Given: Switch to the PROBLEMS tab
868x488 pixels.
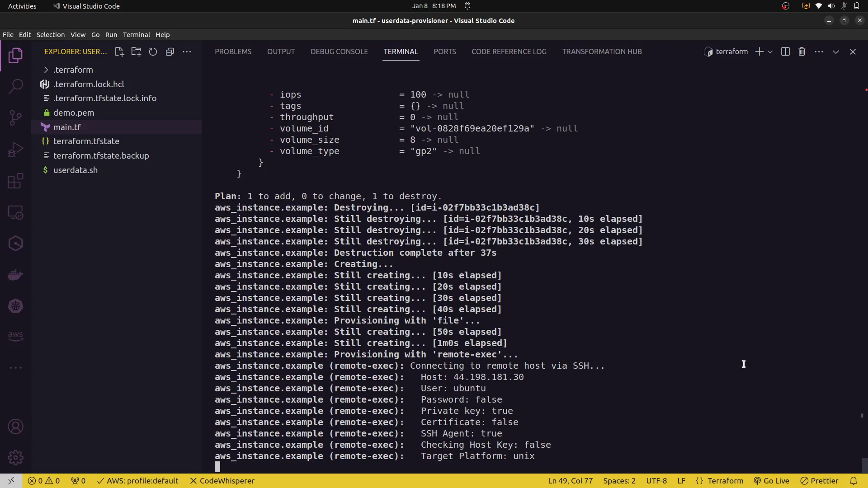Looking at the screenshot, I should tap(233, 52).
